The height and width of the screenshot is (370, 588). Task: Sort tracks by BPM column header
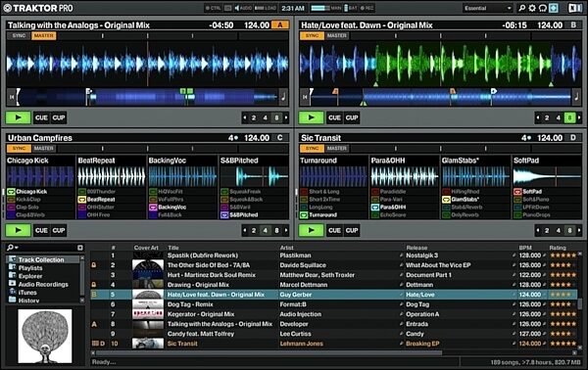click(525, 248)
